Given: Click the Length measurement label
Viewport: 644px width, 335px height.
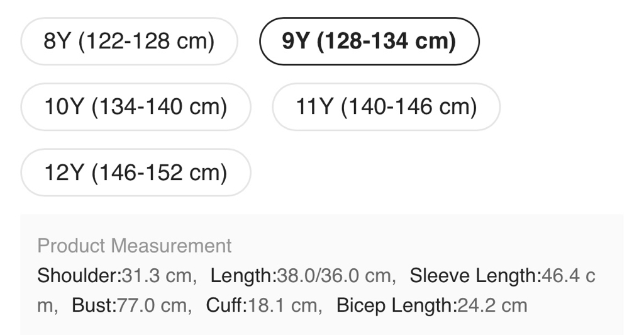Looking at the screenshot, I should click(x=242, y=276).
